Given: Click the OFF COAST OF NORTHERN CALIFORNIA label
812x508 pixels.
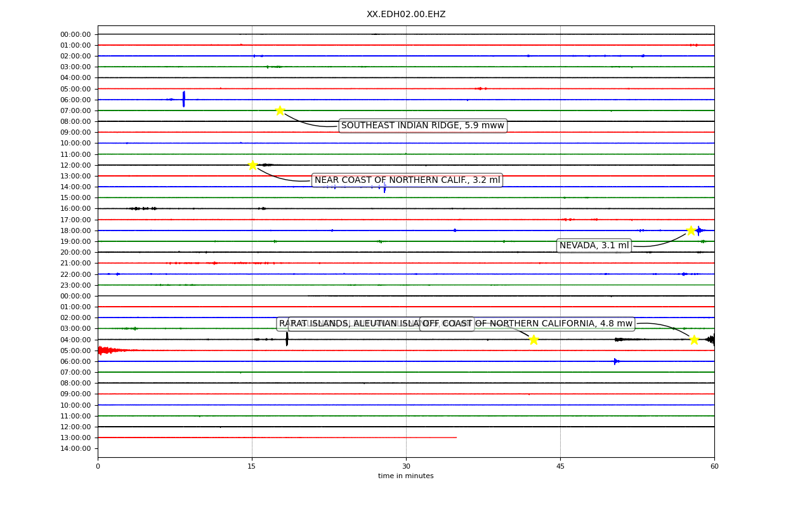Looking at the screenshot, I should point(527,324).
